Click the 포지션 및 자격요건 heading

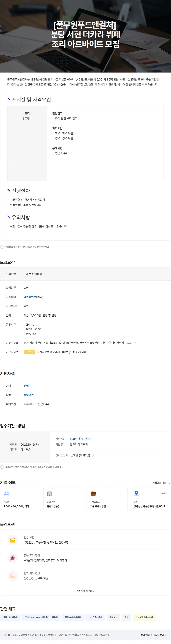click(x=31, y=100)
